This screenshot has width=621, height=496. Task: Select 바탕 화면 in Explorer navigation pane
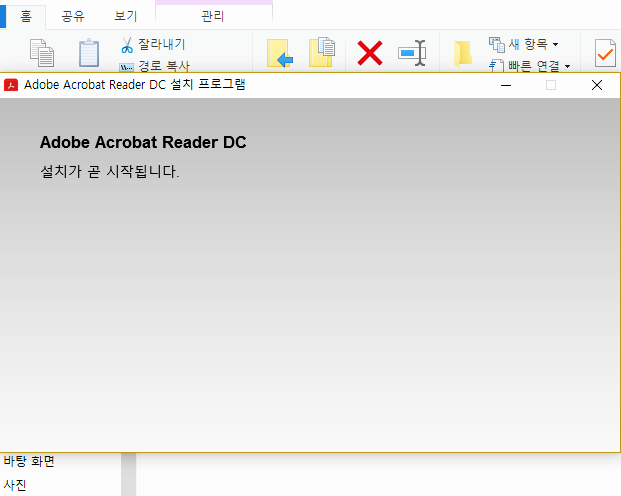(29, 461)
